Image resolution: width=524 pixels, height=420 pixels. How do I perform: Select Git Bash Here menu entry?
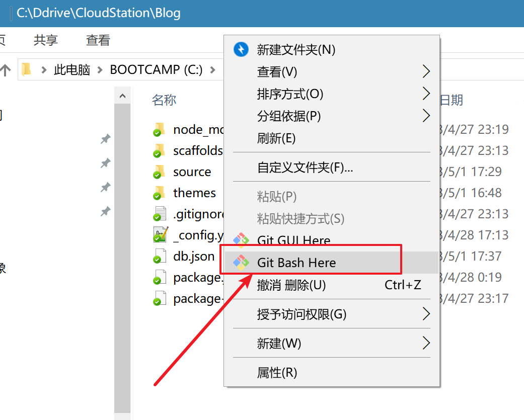(331, 263)
